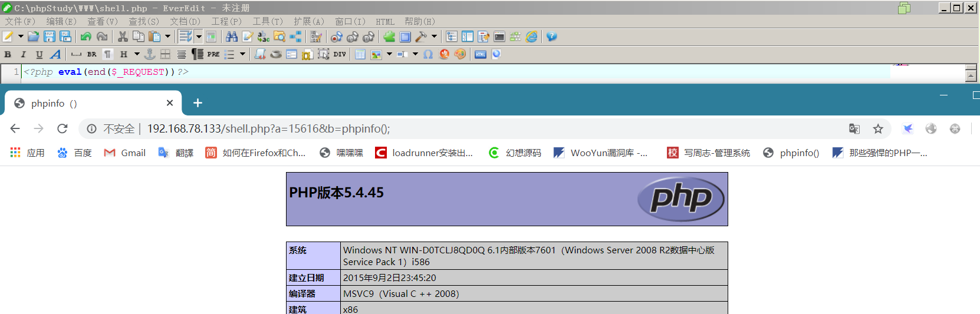Click the Redo arrow icon
This screenshot has width=980, height=314.
pos(102,37)
